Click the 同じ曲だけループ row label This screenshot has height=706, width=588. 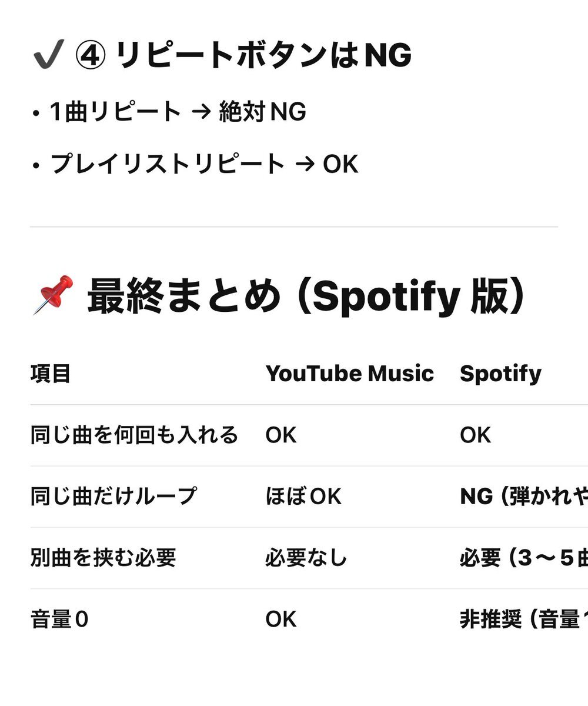(113, 497)
